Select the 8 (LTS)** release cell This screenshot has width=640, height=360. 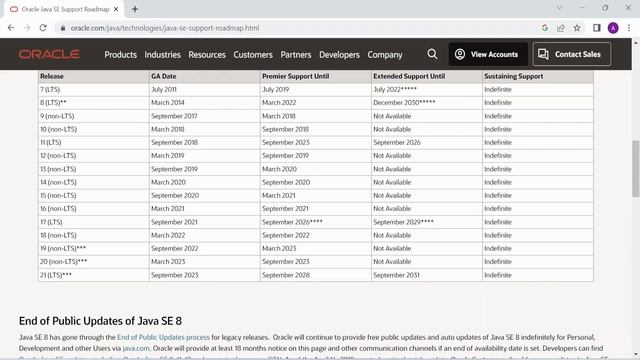[x=93, y=103]
